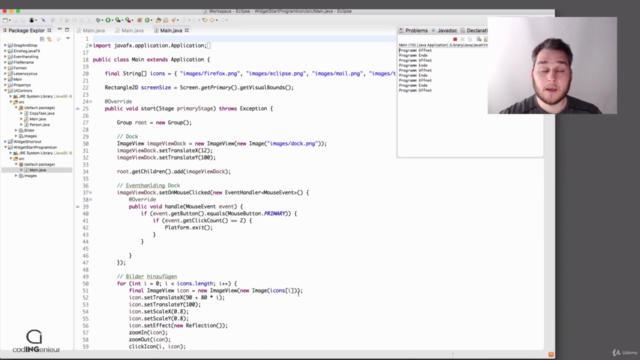This screenshot has height=360, width=640.
Task: Click the Search flashlight toolbar icon
Action: pyautogui.click(x=174, y=20)
